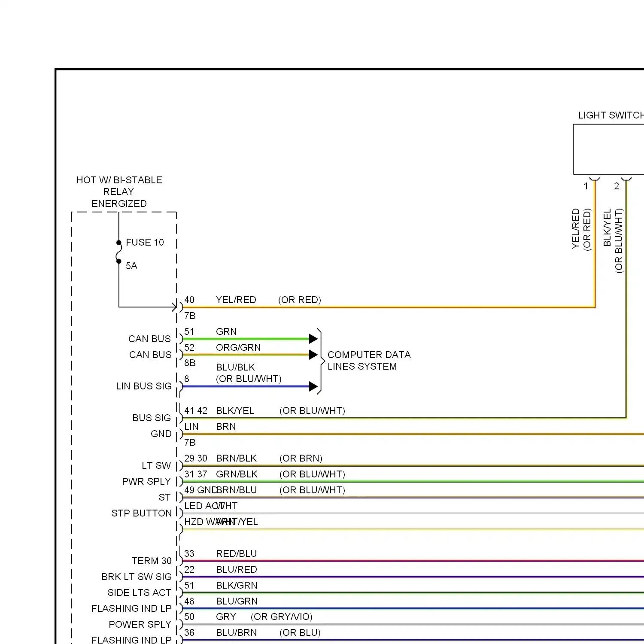The width and height of the screenshot is (644, 644).
Task: Click 'COMPUTER DATA LINES SYSTEM' text
Action: click(x=369, y=361)
